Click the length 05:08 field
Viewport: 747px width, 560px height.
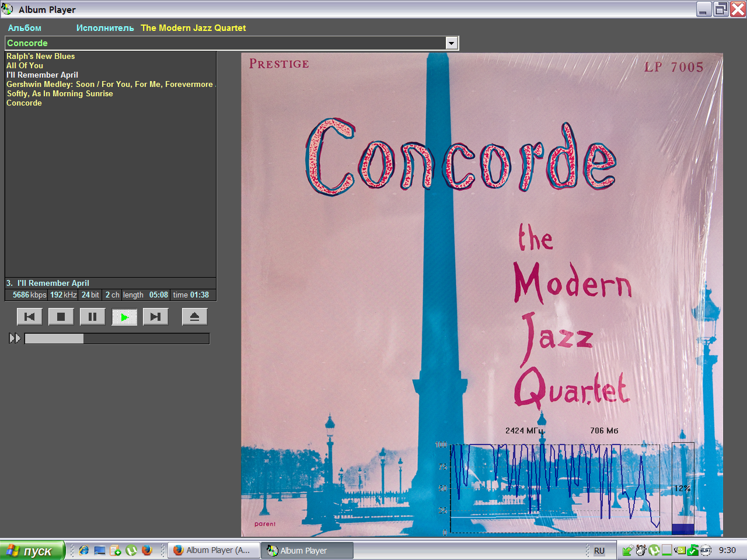(x=145, y=295)
